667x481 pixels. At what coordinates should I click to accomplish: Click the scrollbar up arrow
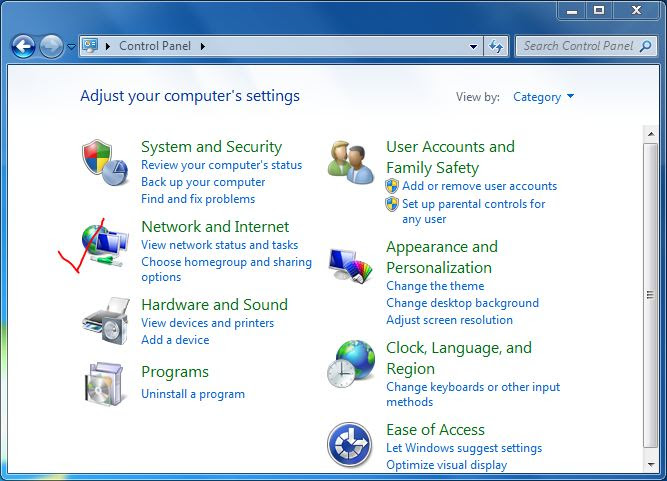(651, 134)
